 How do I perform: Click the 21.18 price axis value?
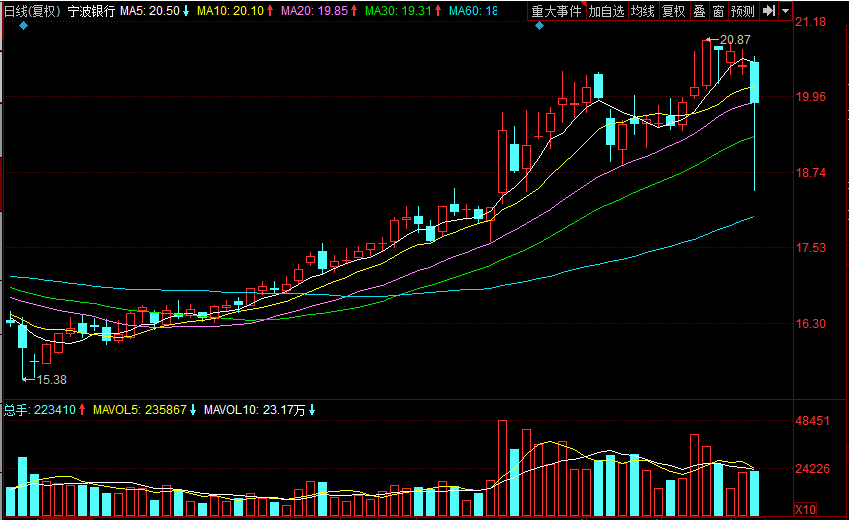point(811,22)
